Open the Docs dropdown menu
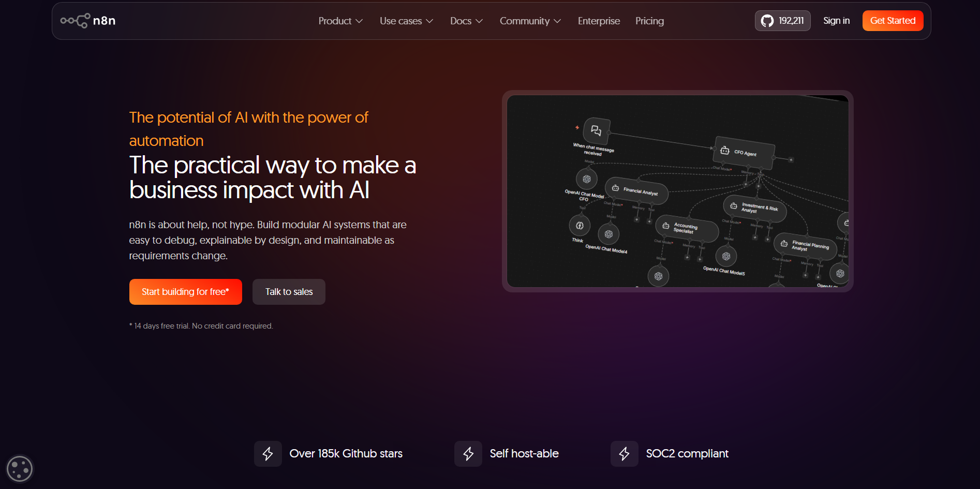 [466, 21]
